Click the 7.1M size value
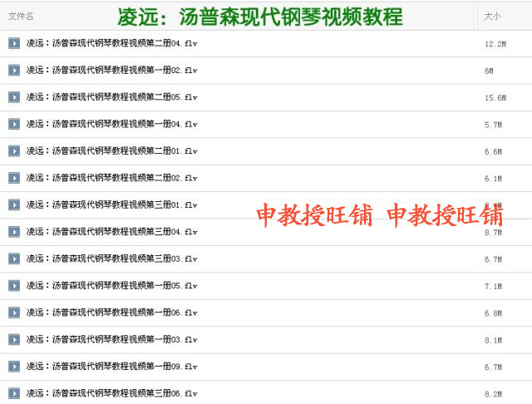 pyautogui.click(x=493, y=286)
